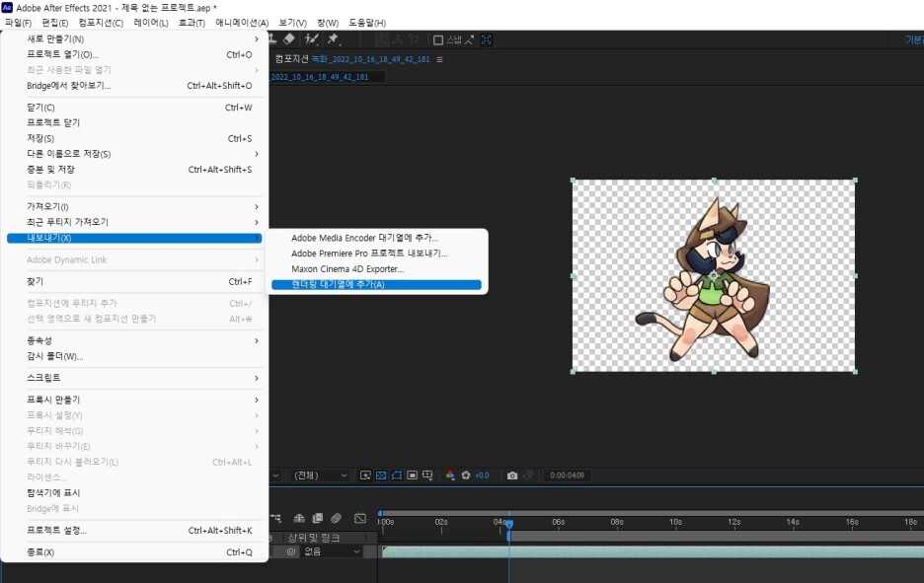This screenshot has height=583, width=924.
Task: Choose 저장(S) from file menu
Action: 134,138
